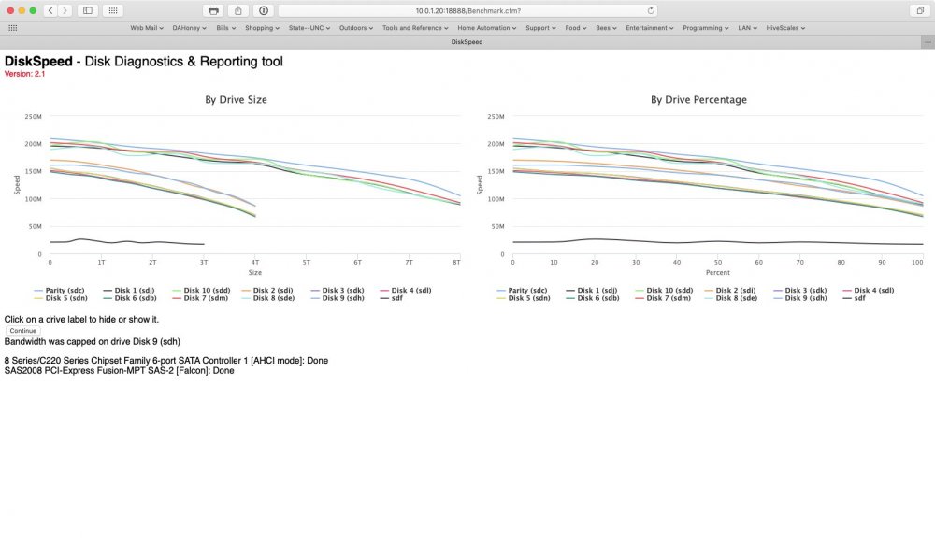Toggle Disk 10 (sdd) in By Drive Size legend
935x560 pixels.
pyautogui.click(x=202, y=291)
